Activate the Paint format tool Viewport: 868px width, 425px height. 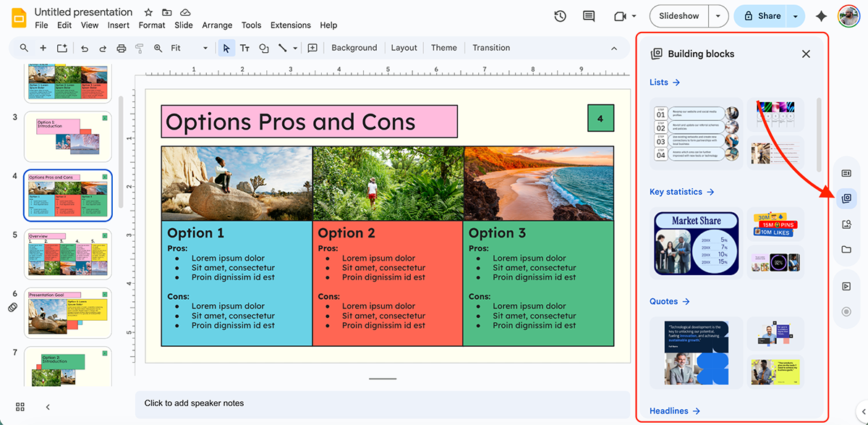139,48
